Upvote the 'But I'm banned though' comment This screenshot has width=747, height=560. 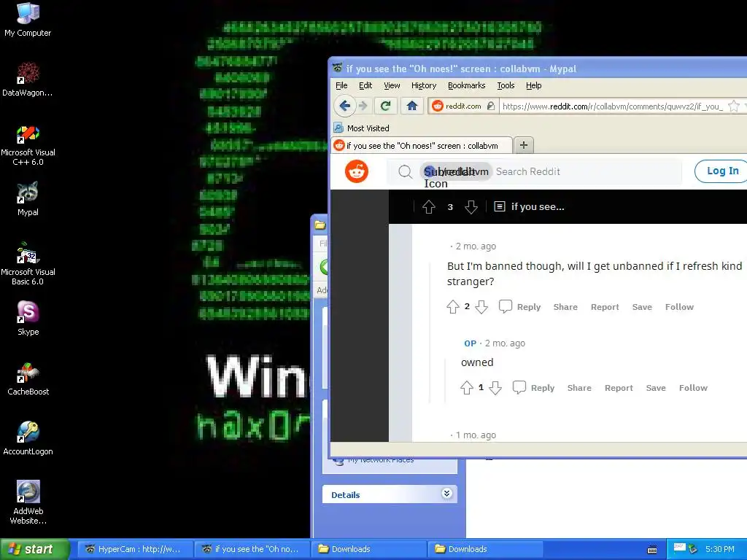pos(453,307)
